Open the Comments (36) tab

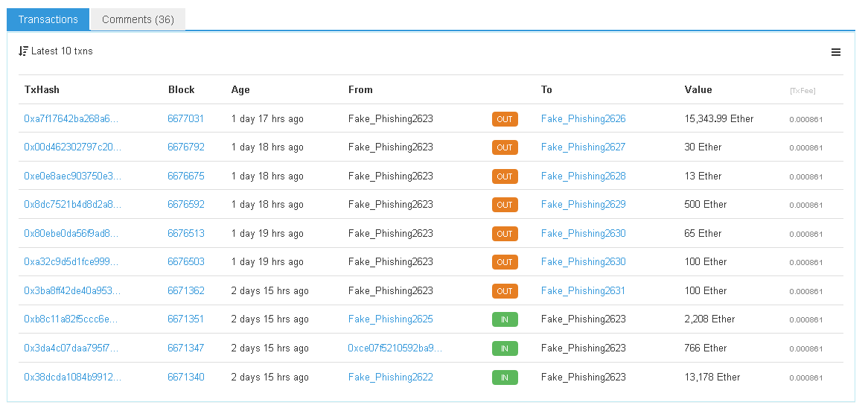tap(138, 19)
